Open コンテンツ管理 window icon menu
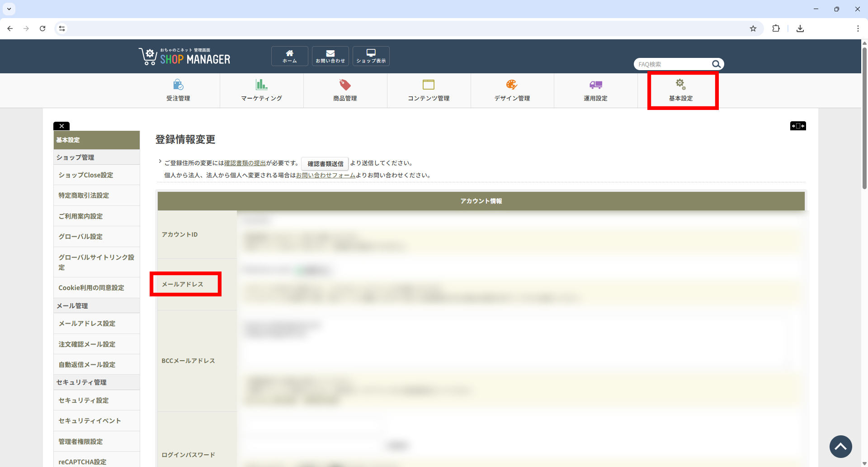Image resolution: width=868 pixels, height=467 pixels. pos(429,90)
